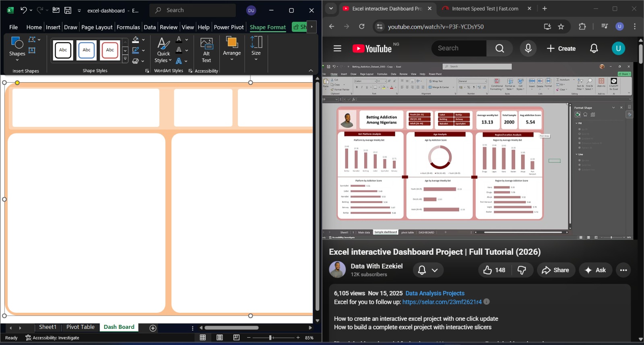Image resolution: width=644 pixels, height=345 pixels.
Task: Switch to Page Break Preview view
Action: (x=236, y=338)
